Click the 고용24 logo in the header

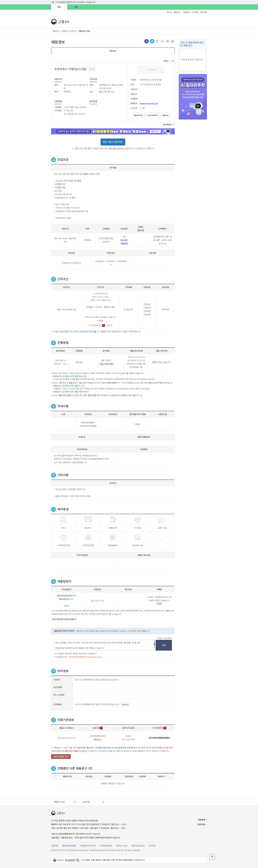[60, 22]
